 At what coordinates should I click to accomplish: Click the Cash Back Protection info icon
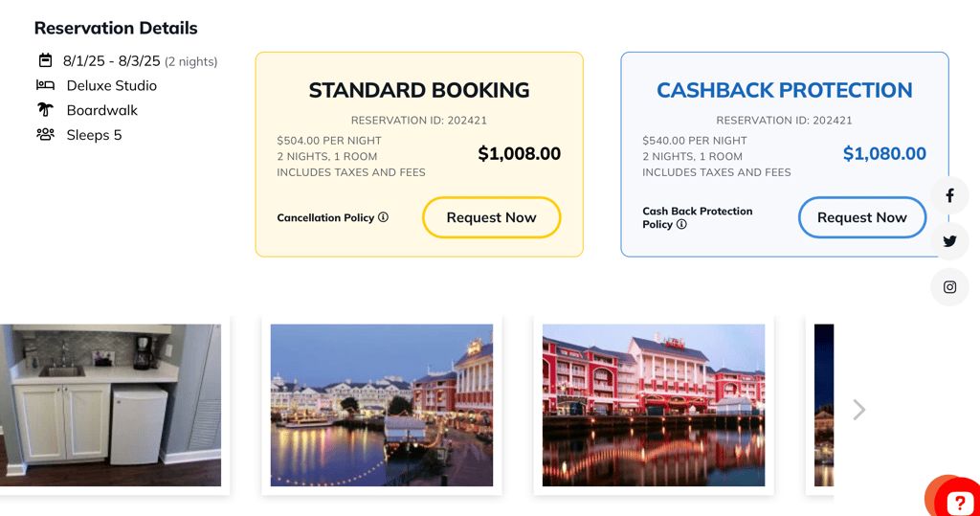pyautogui.click(x=681, y=225)
